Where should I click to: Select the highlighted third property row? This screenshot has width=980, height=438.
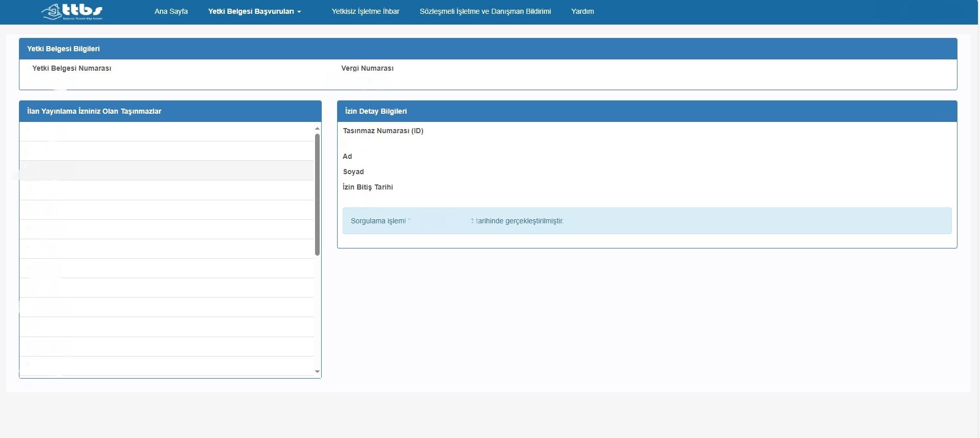tap(166, 171)
